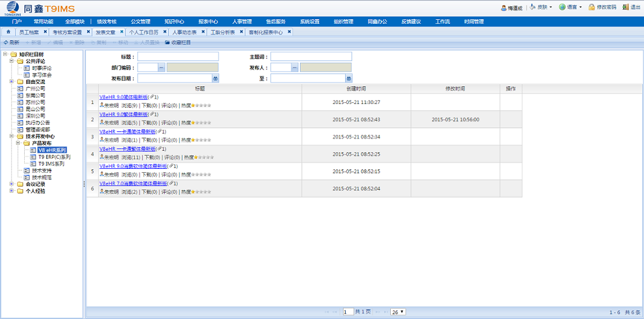Close the 员工档案 tab
Viewport: 644px width, 319px height.
click(x=45, y=32)
